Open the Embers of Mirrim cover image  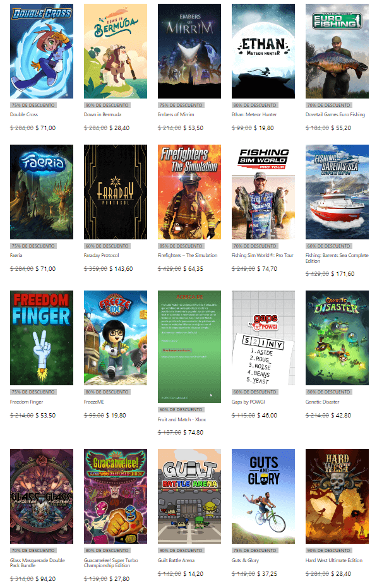(189, 51)
